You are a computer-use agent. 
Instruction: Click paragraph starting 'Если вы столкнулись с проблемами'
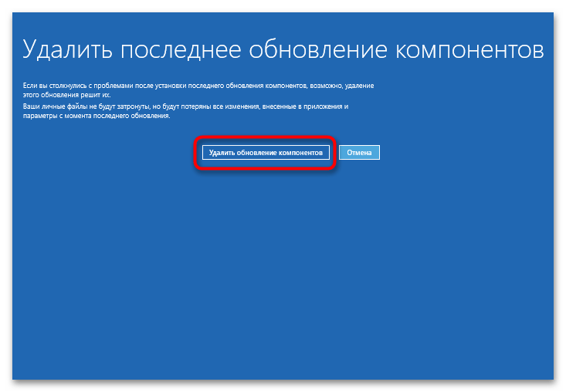[198, 90]
